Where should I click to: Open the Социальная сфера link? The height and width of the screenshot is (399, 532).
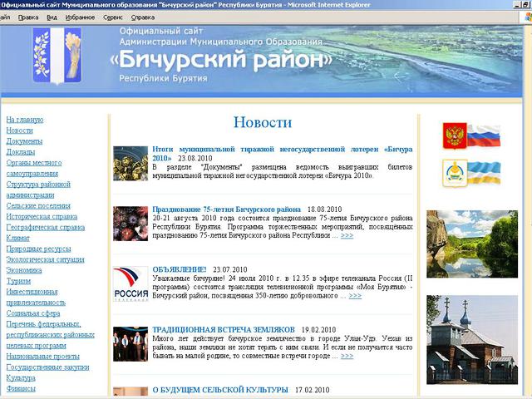point(33,313)
